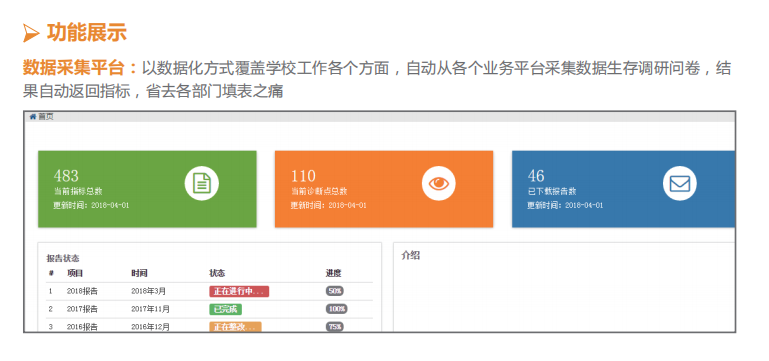Viewport: 769px width, 361px height.
Task: Select the 2018报告 row entry
Action: [x=82, y=291]
